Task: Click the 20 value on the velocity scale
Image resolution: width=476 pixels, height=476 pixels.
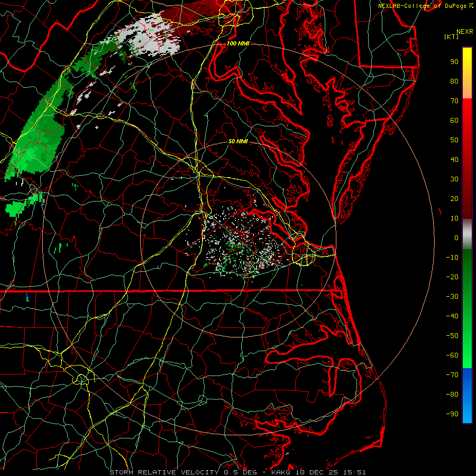Action: point(454,199)
